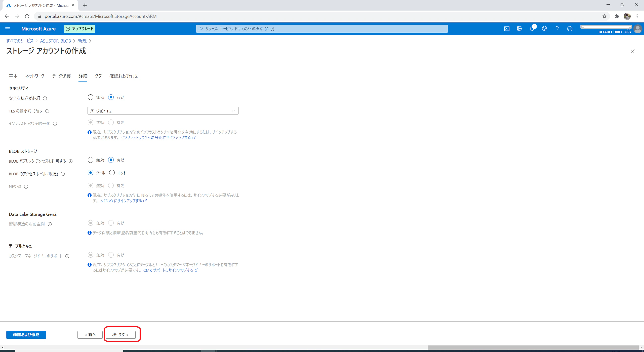Show info for BLOB パブリック アクセスを許可する

71,161
